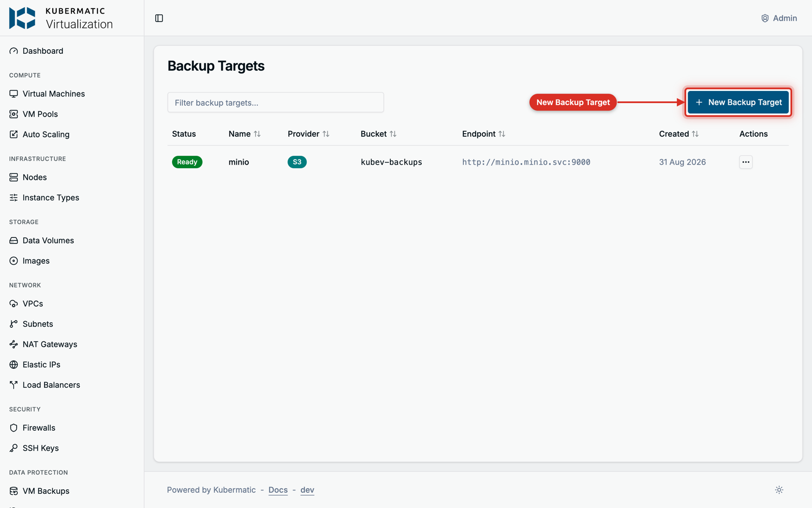812x508 pixels.
Task: Click the Status column header
Action: (x=184, y=134)
